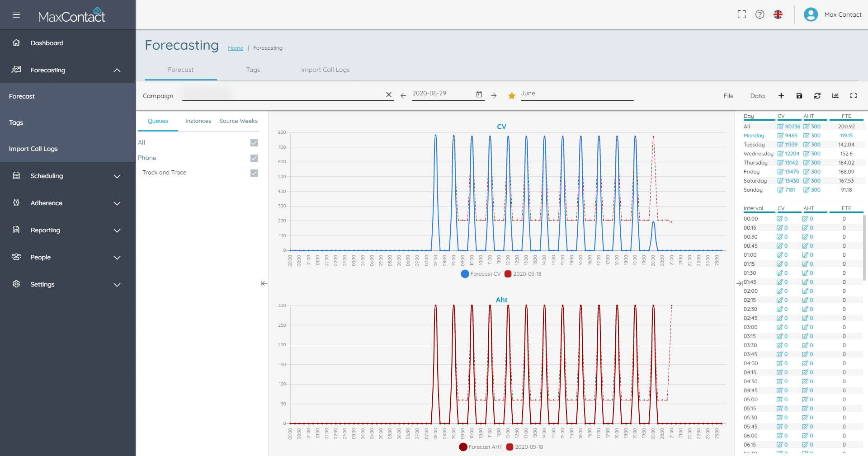Open the Data dropdown menu

coord(757,96)
